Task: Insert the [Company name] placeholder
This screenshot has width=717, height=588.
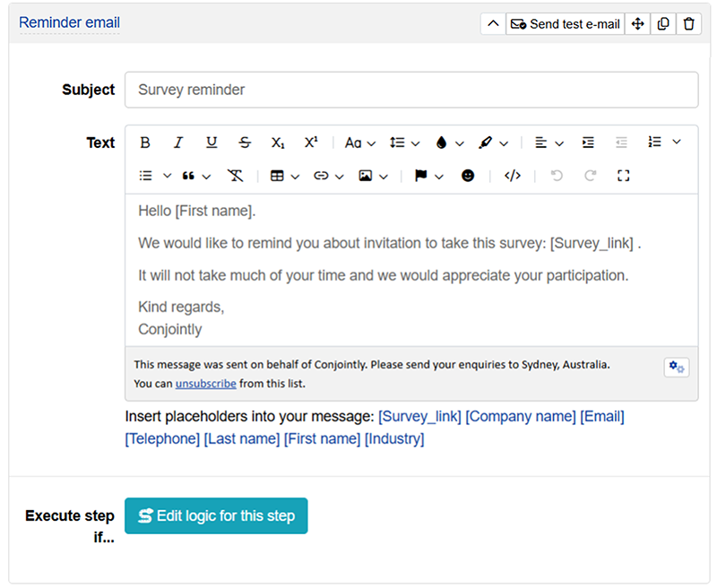Action: click(x=521, y=417)
